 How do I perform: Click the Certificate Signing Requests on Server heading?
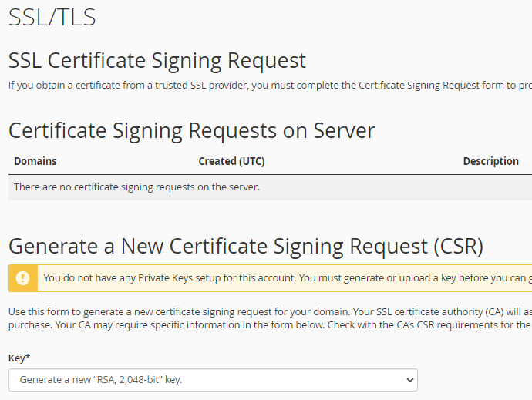pyautogui.click(x=192, y=130)
